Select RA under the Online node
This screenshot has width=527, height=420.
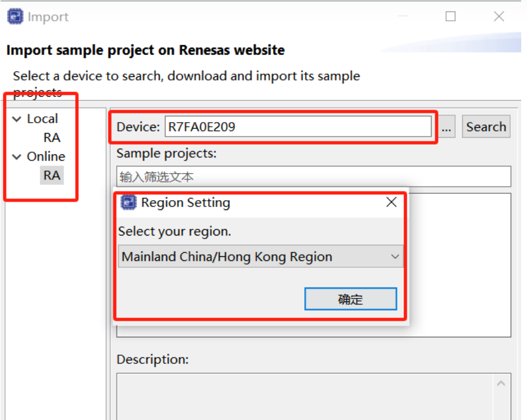click(52, 175)
